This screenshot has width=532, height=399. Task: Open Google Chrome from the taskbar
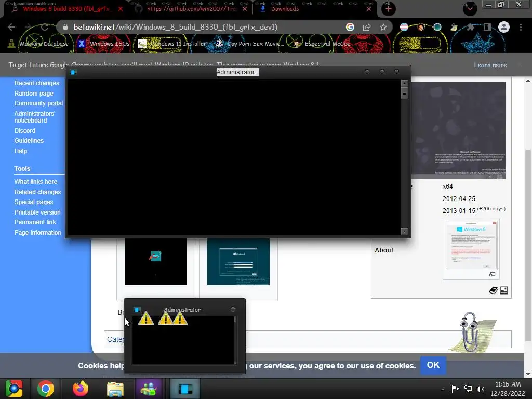tap(46, 389)
